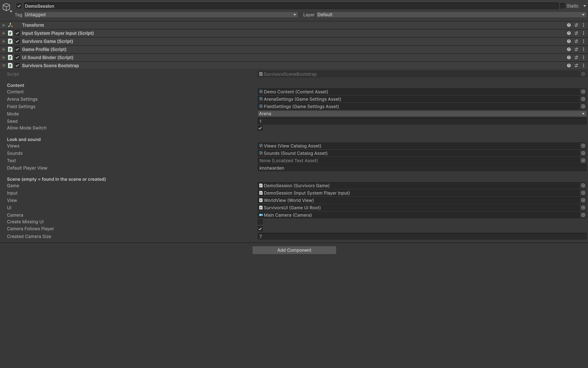Expand the Transform component foldout
588x368 pixels.
point(4,25)
